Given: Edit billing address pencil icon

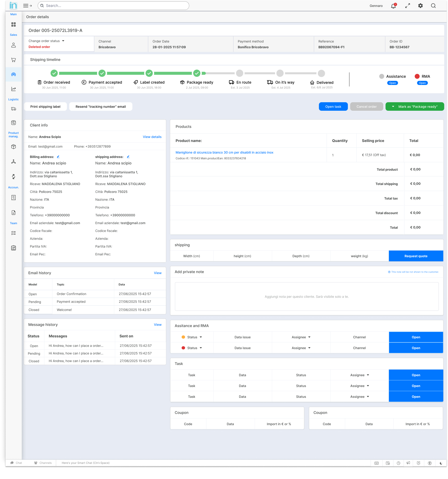Looking at the screenshot, I should 58,157.
